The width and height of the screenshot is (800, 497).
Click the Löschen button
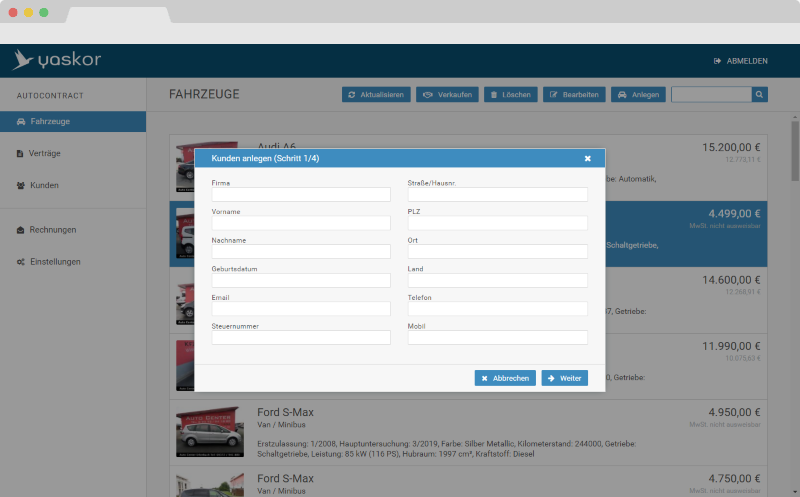point(511,94)
